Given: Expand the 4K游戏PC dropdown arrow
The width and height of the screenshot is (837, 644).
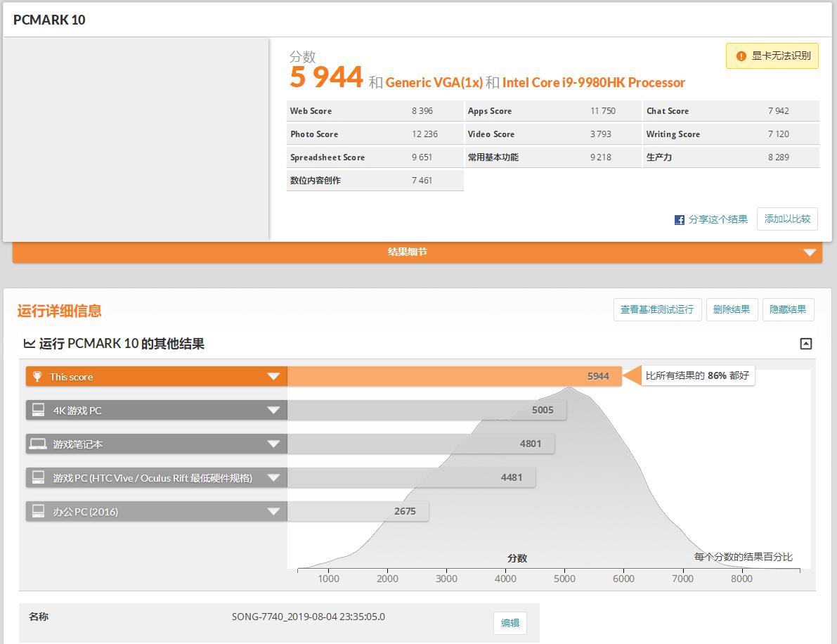Looking at the screenshot, I should tap(273, 411).
